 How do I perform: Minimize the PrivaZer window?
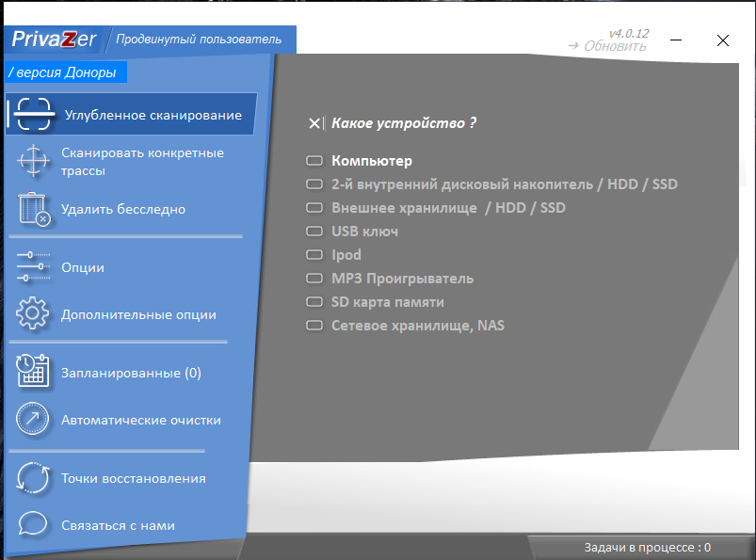pos(676,40)
